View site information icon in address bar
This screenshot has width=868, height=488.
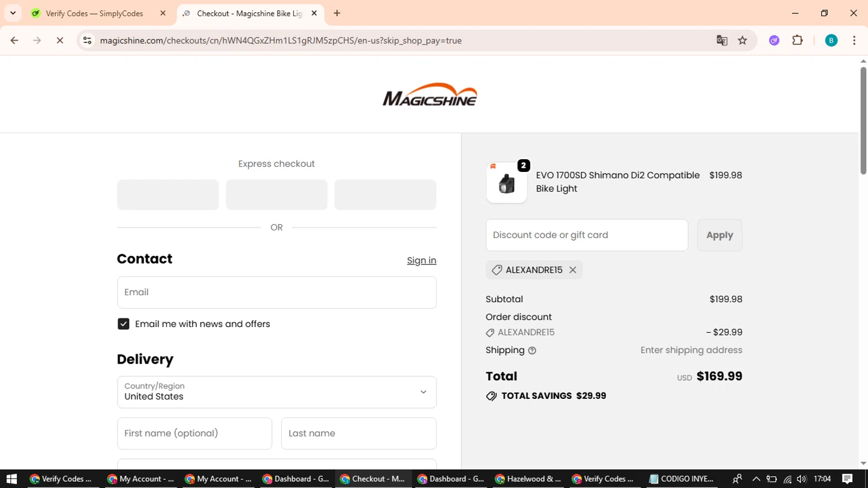pyautogui.click(x=87, y=41)
